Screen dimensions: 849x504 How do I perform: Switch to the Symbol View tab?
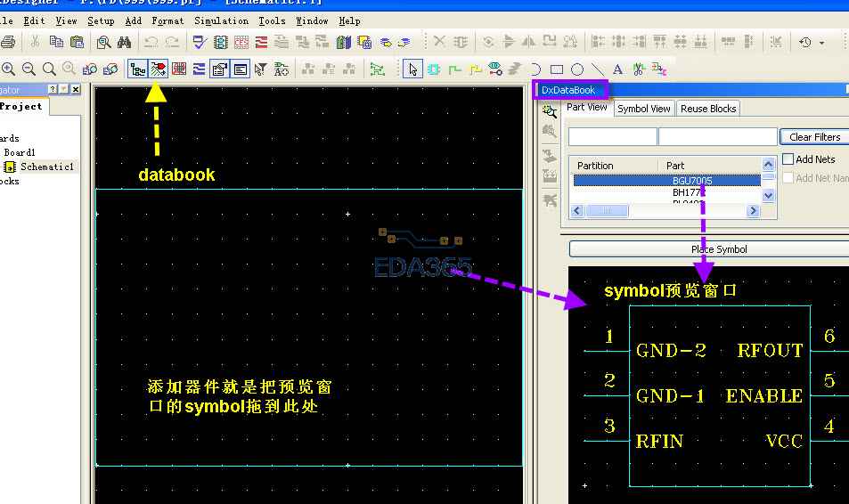click(x=644, y=109)
